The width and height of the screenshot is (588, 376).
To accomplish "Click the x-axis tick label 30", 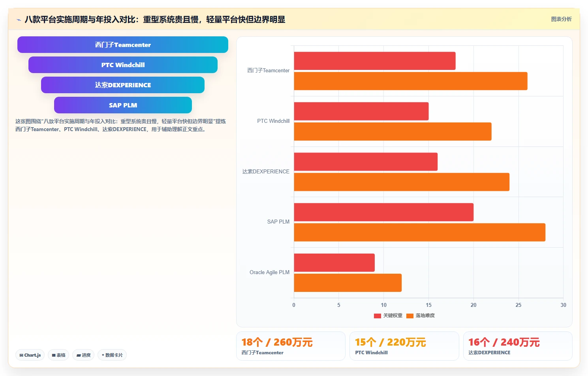I will pos(563,305).
